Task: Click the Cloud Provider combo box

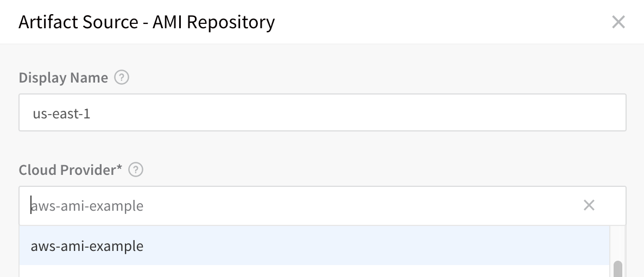Action: point(323,205)
